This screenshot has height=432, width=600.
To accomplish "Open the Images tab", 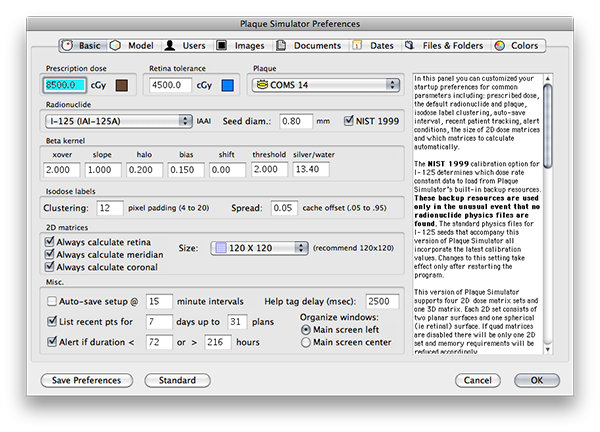I will click(x=241, y=46).
